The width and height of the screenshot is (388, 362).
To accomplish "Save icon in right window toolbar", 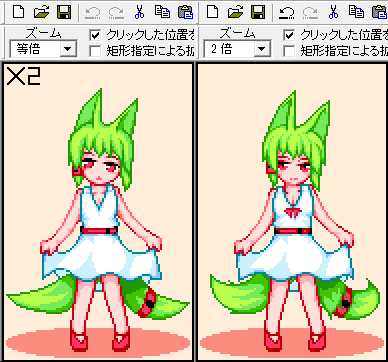I will pos(257,12).
